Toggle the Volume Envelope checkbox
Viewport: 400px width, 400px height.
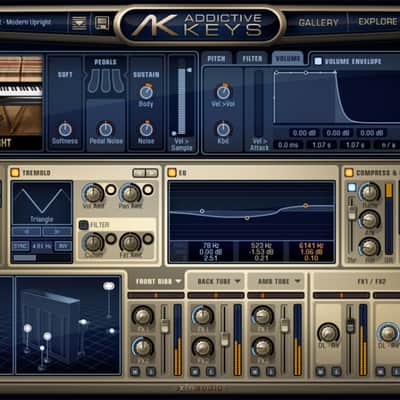tap(318, 61)
